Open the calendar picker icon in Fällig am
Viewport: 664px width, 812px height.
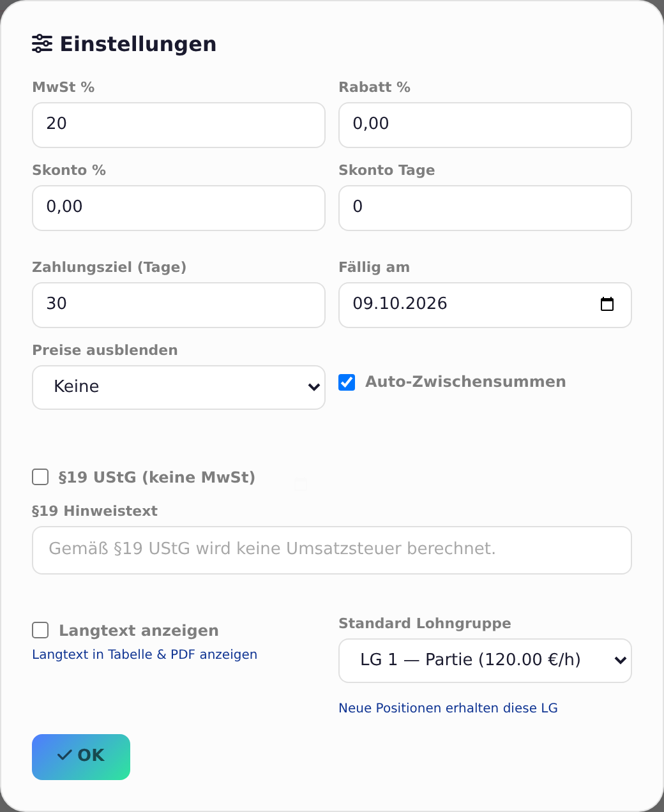[607, 304]
